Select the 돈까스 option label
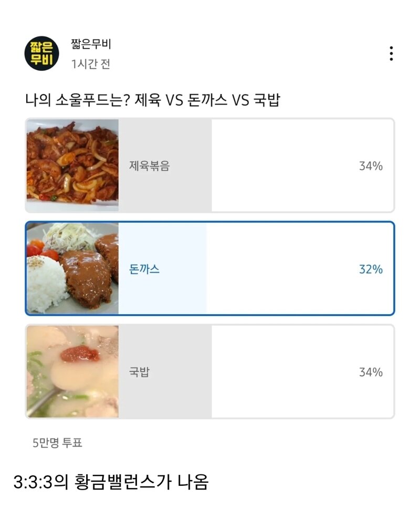The width and height of the screenshot is (420, 530). pos(144,269)
